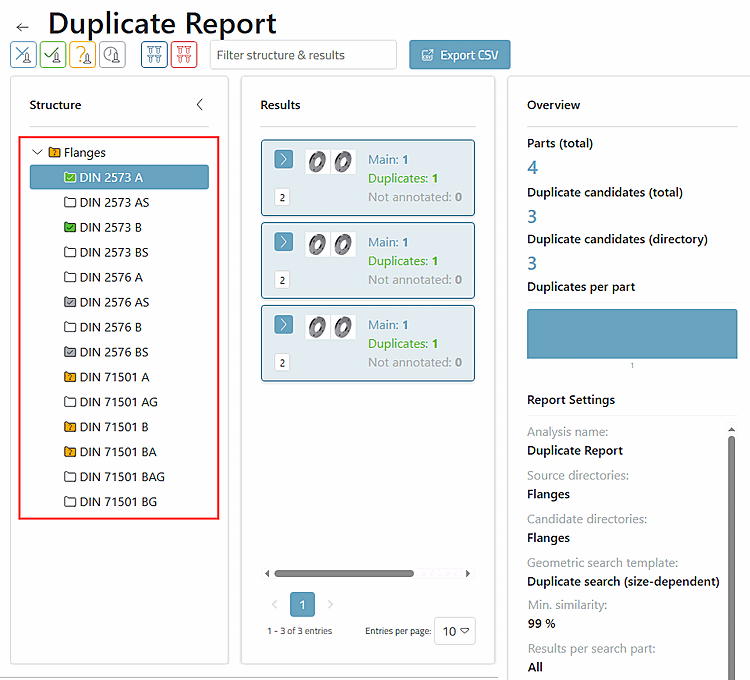Select DIN 71501 A folder

click(107, 377)
